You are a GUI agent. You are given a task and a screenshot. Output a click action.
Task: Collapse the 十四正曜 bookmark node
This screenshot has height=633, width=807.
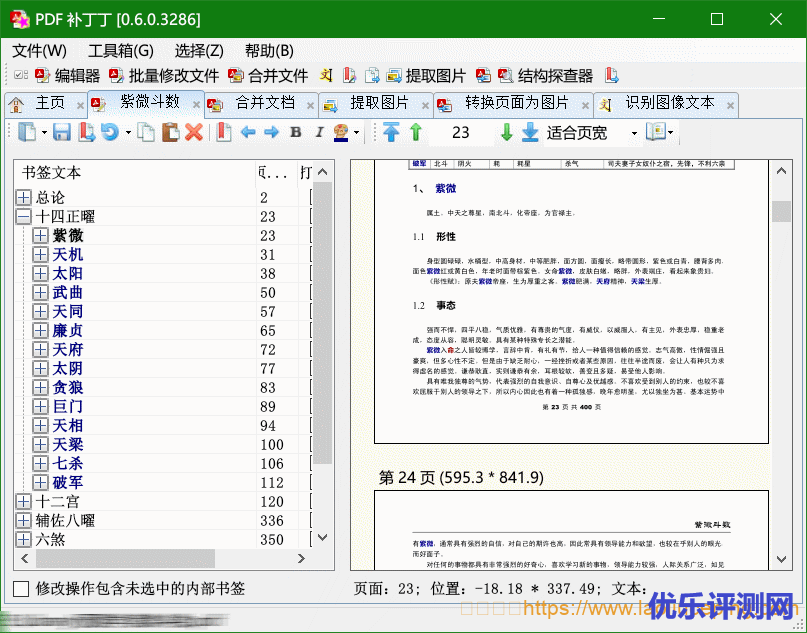click(24, 217)
